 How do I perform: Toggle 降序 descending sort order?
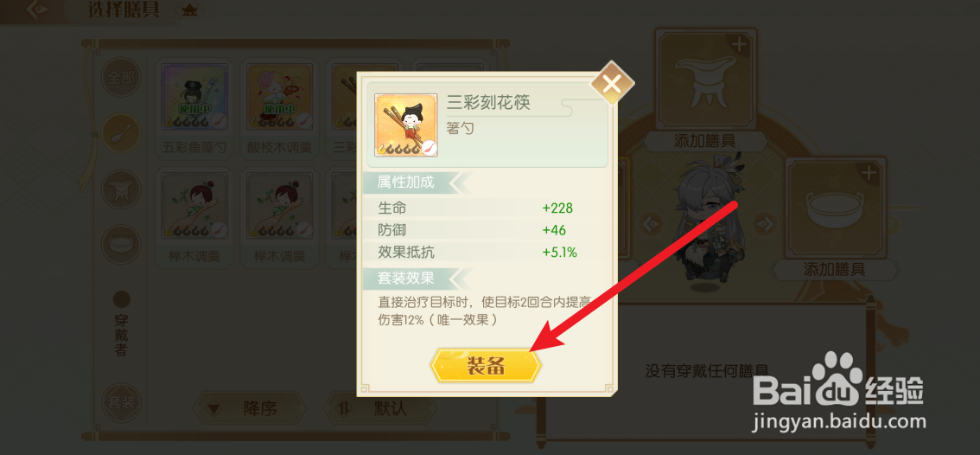[249, 409]
